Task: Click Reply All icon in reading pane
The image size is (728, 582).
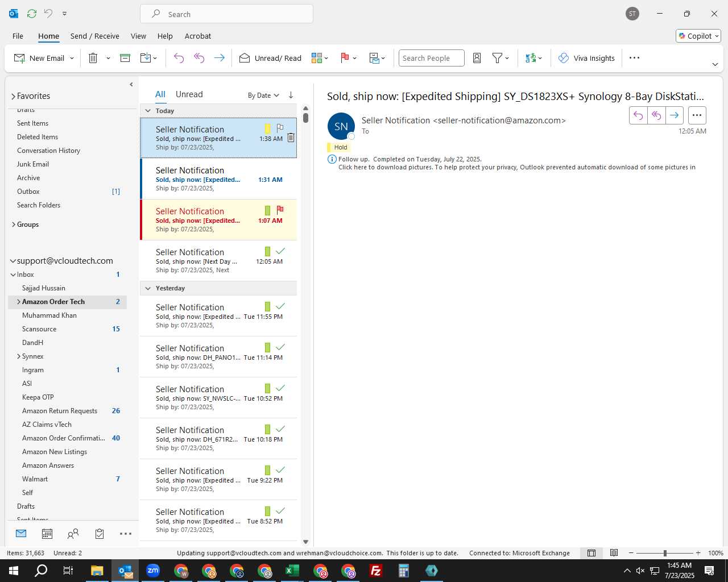Action: pos(656,115)
